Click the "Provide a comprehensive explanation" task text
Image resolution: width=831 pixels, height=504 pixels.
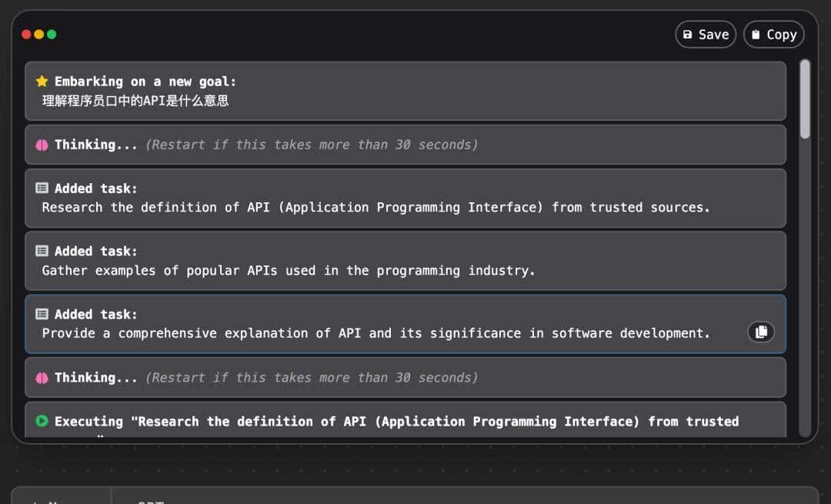pyautogui.click(x=375, y=334)
